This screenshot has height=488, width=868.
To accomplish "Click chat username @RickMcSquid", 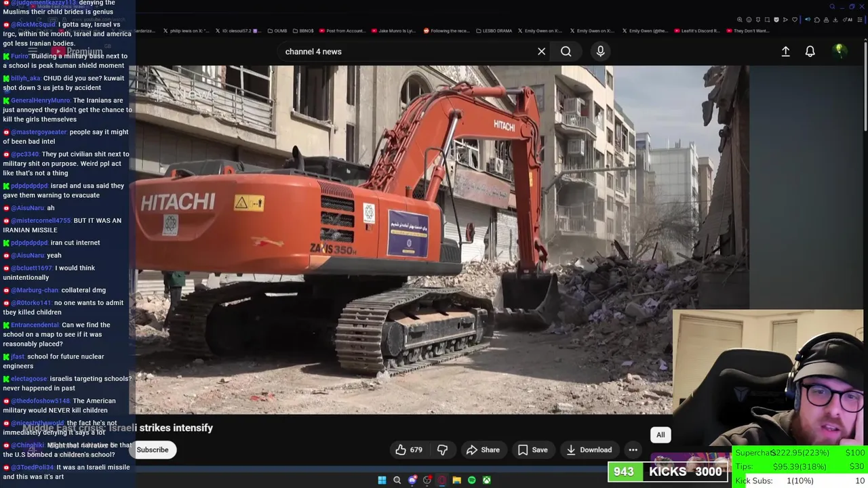I will pyautogui.click(x=33, y=24).
